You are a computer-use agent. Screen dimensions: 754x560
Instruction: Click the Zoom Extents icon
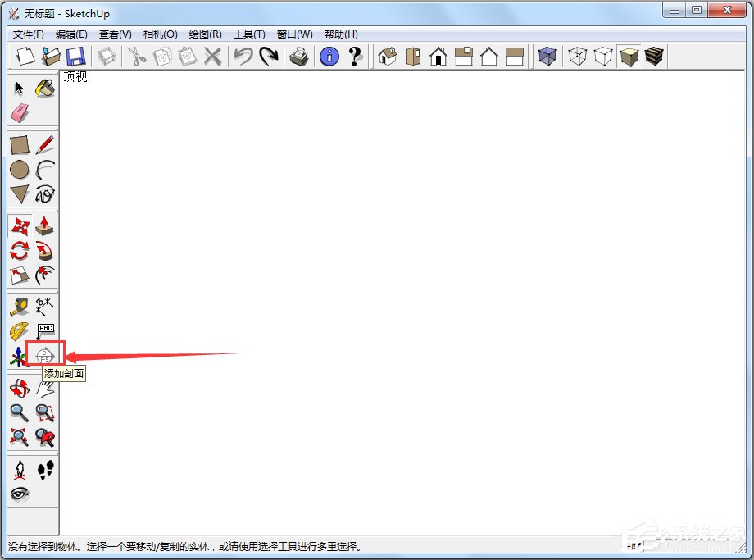tap(19, 437)
